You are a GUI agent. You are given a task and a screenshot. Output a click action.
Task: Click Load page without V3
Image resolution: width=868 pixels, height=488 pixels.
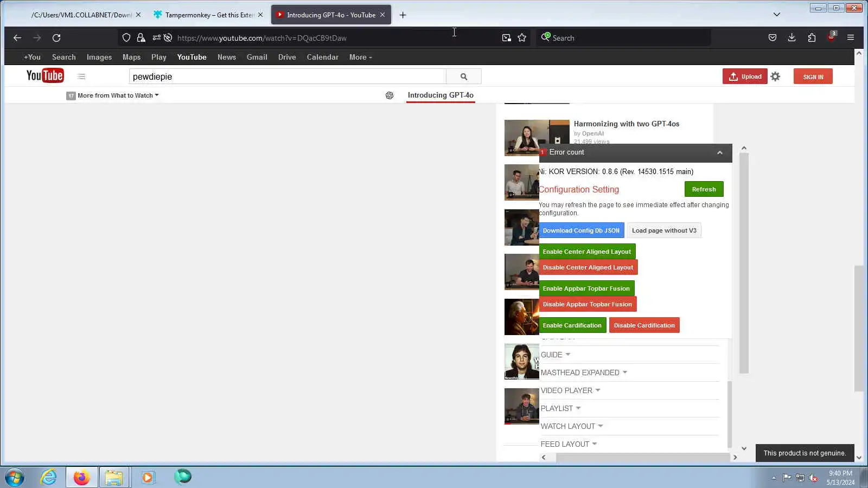664,230
